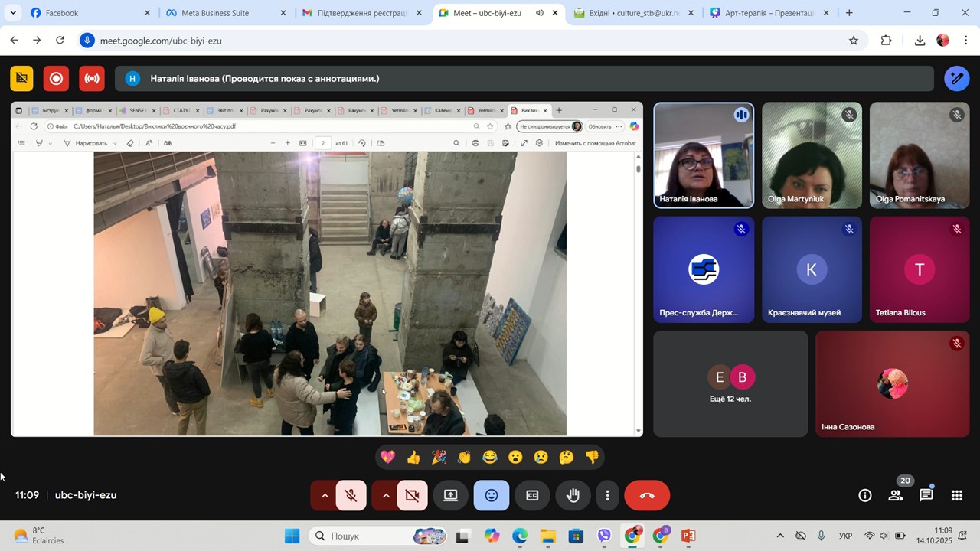This screenshot has height=551, width=980.
Task: Send the thumbs up reaction
Action: click(413, 458)
